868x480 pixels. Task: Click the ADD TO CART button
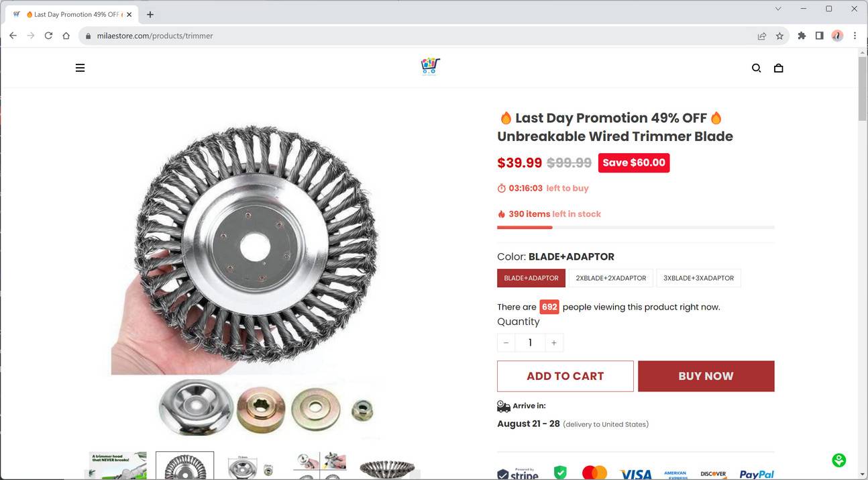tap(565, 376)
